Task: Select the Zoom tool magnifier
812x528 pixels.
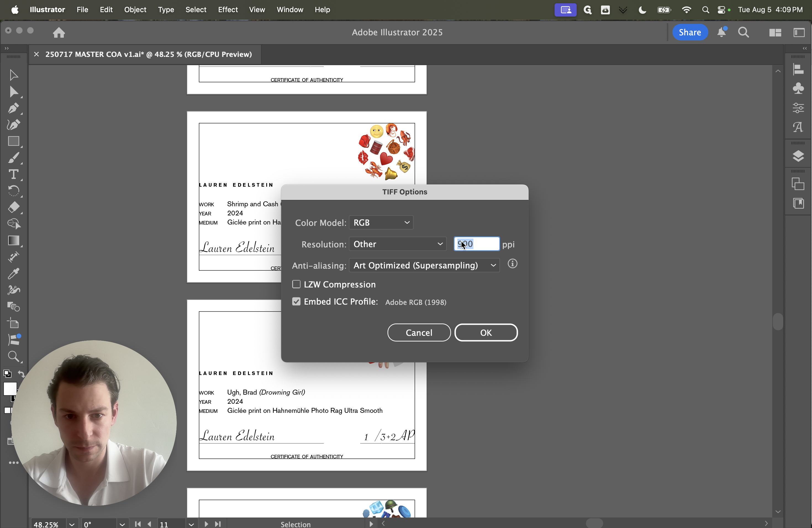Action: coord(14,357)
